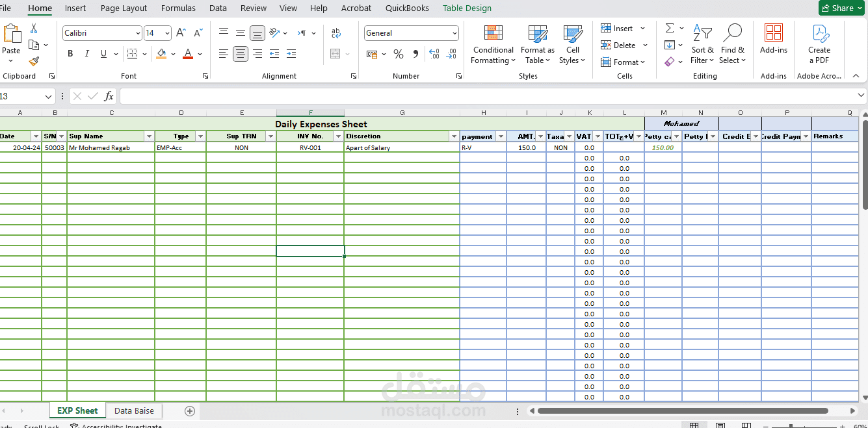Open the font name Calibri dropdown
Screen dimensions: 868x428
coord(138,33)
